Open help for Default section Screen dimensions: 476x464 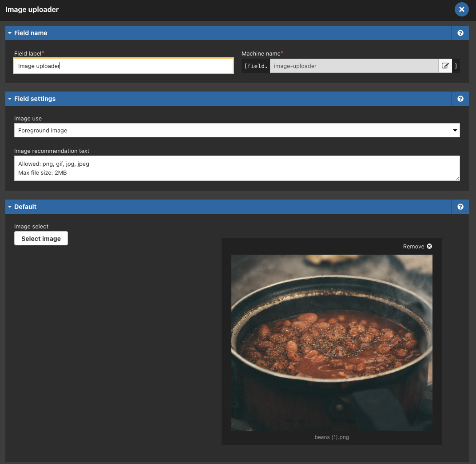click(x=460, y=207)
